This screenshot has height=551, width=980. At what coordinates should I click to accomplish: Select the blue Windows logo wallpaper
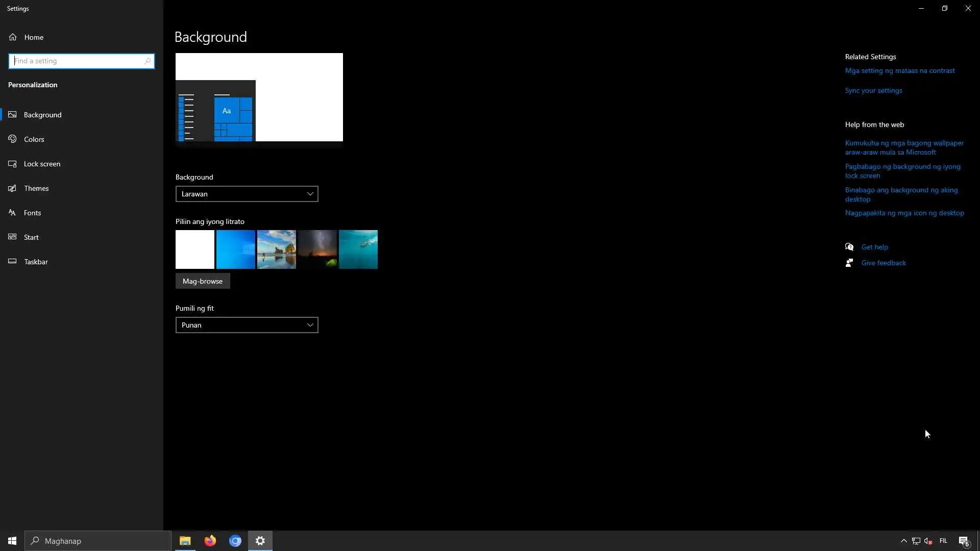click(x=236, y=249)
